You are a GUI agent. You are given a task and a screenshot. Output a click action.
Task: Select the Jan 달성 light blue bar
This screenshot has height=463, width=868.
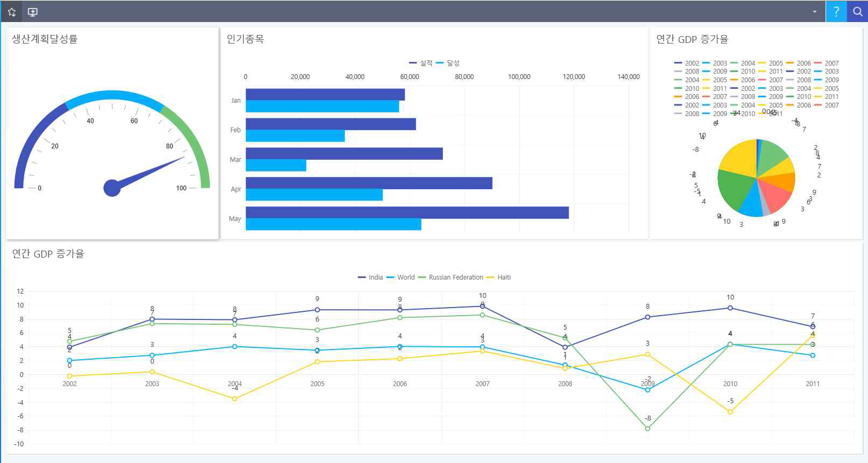pyautogui.click(x=322, y=106)
